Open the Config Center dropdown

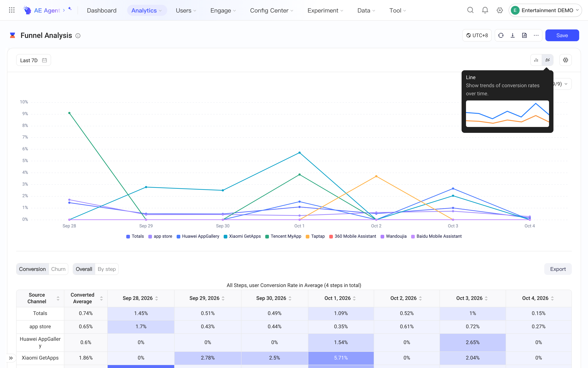pyautogui.click(x=272, y=10)
